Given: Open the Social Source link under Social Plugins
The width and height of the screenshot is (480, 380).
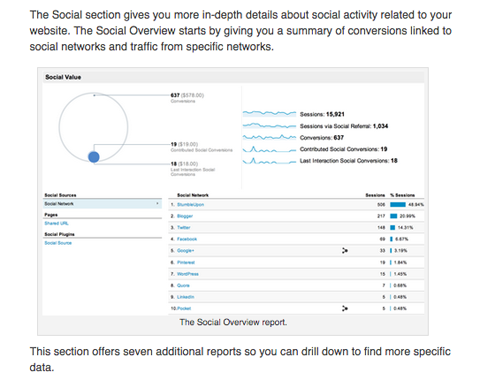Looking at the screenshot, I should pos(58,243).
